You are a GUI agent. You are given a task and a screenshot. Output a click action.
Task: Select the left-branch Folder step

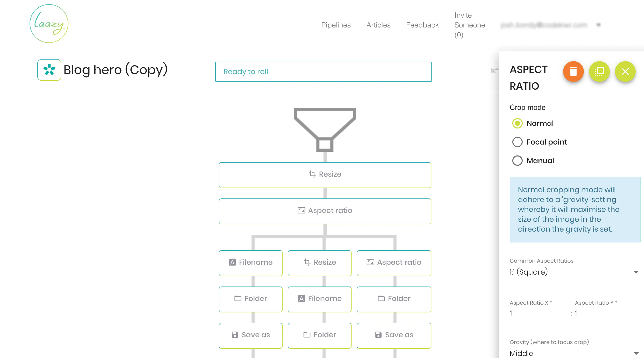coord(250,299)
